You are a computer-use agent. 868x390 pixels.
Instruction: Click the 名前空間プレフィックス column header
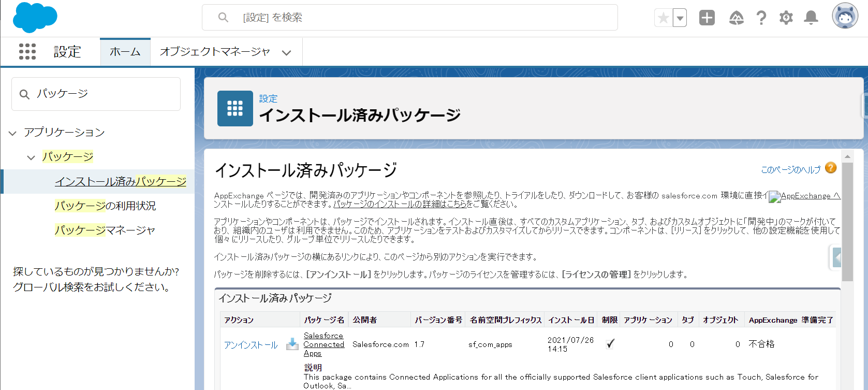[506, 320]
